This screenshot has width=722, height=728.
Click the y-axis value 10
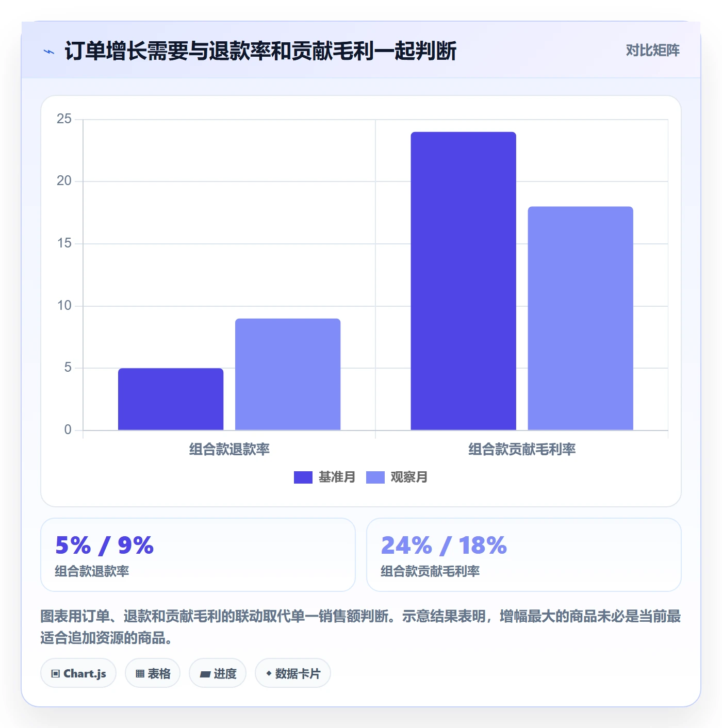click(x=64, y=306)
